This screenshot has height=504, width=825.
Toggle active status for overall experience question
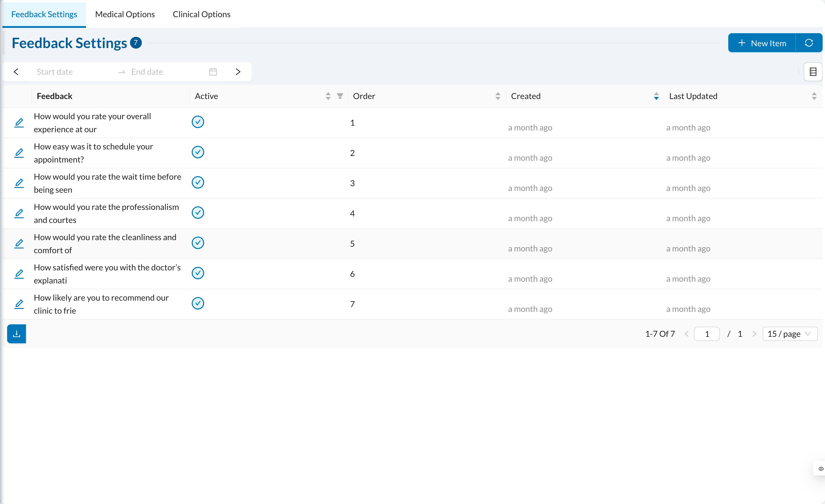click(x=198, y=122)
